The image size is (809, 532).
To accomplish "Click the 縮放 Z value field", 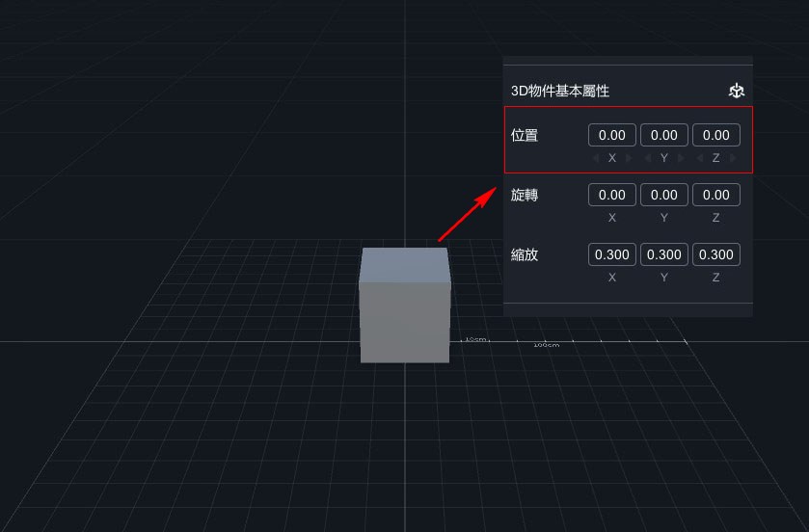I will click(716, 254).
